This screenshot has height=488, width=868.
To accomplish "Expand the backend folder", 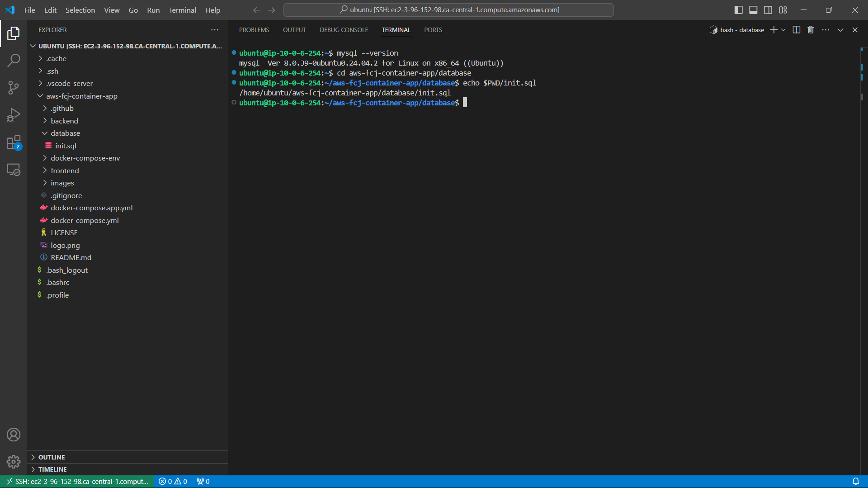I will tap(127, 121).
